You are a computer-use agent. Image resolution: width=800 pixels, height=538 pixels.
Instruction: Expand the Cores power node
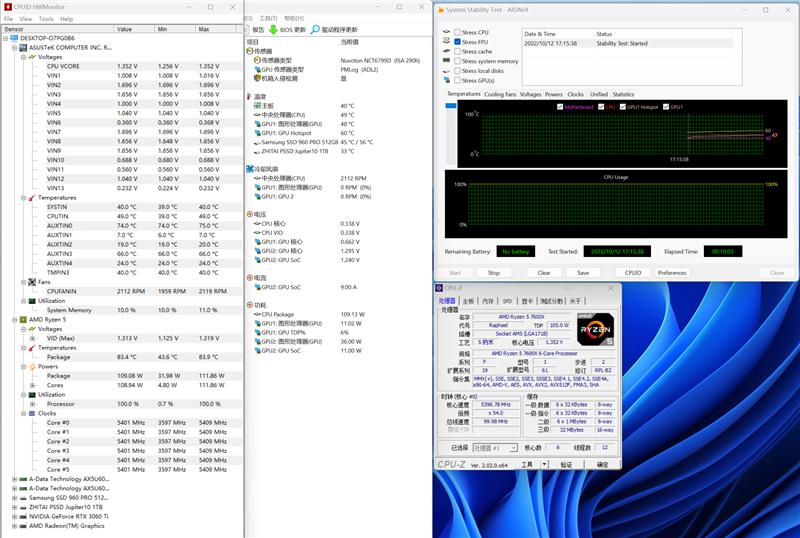coord(33,385)
